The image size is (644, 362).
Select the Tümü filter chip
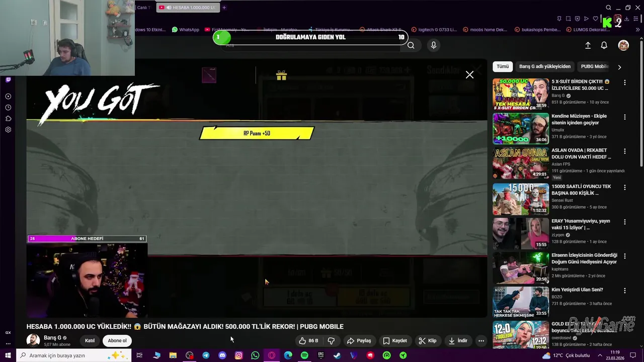coord(503,66)
